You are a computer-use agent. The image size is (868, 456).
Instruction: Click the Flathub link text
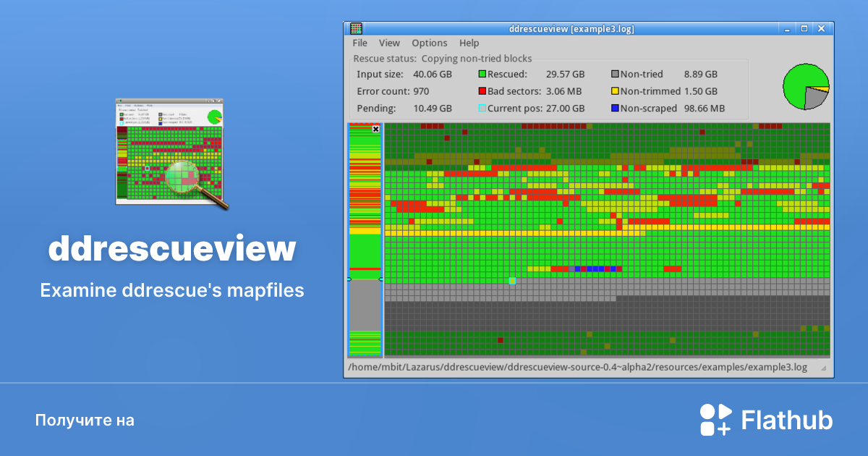(786, 419)
